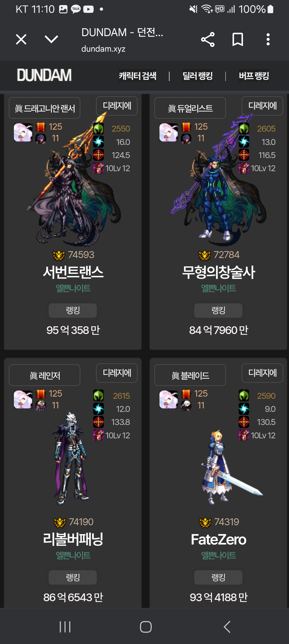Screen dimensions: 289x644
Task: Click 랭킹 button under FateZero
Action: tap(218, 577)
